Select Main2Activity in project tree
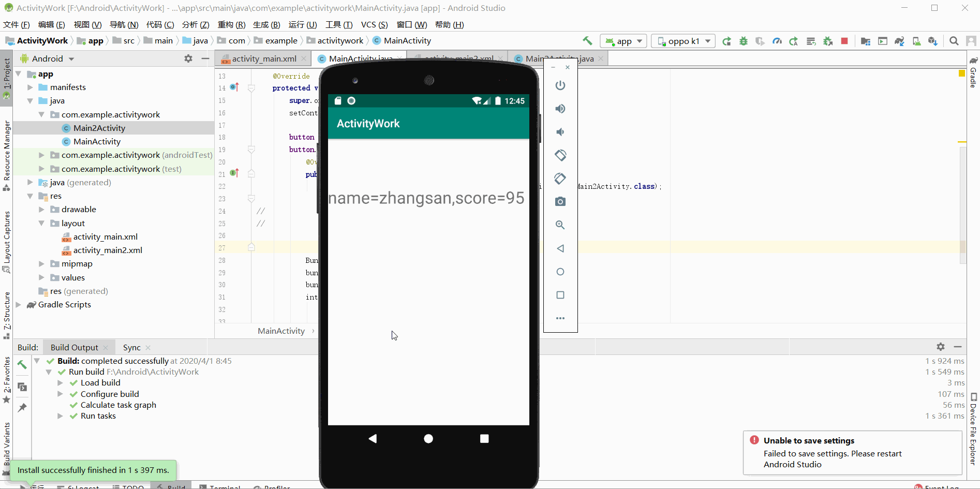980x489 pixels. pos(99,128)
